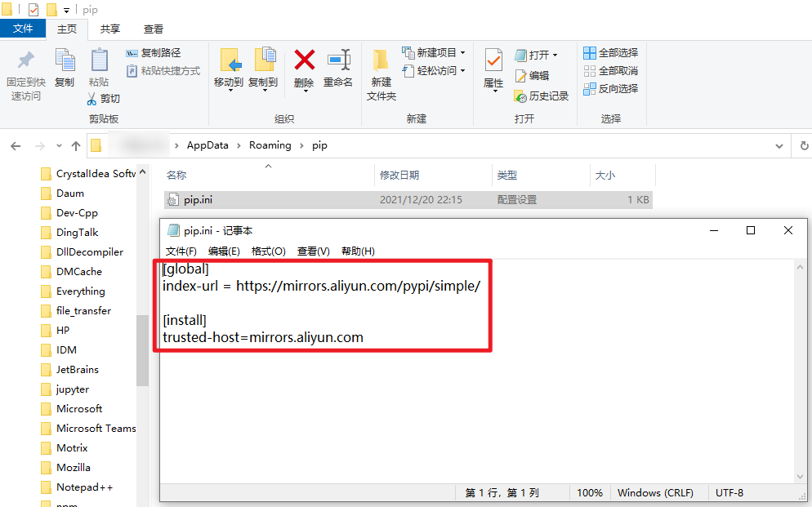The image size is (812, 507).
Task: Select the Everything folder
Action: [73, 291]
